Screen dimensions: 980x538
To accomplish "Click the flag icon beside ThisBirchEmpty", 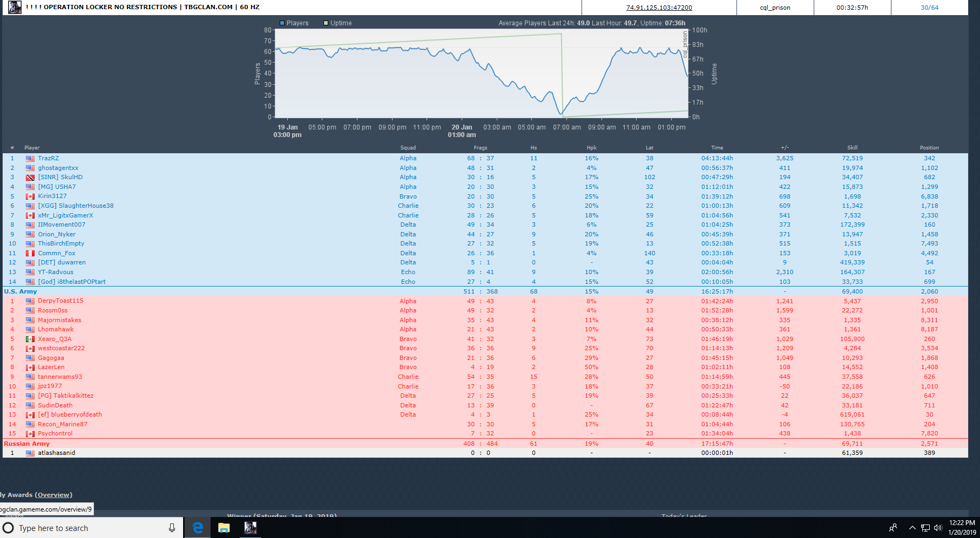I will [x=30, y=244].
